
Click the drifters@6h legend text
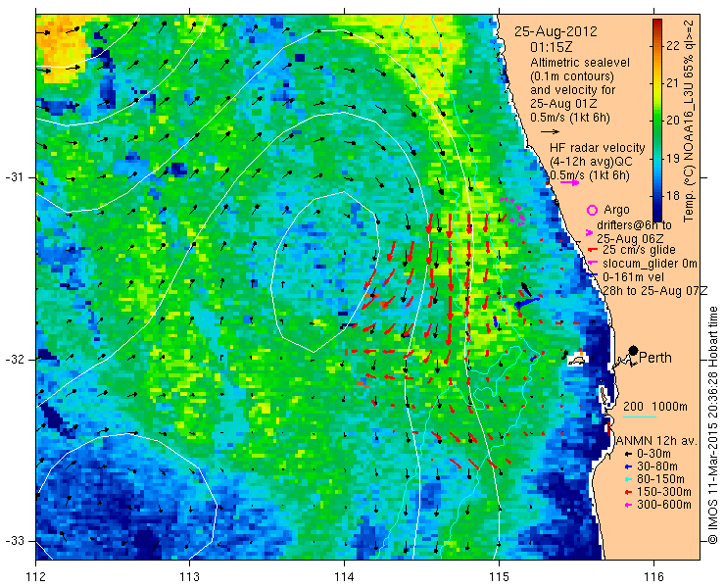pos(634,225)
